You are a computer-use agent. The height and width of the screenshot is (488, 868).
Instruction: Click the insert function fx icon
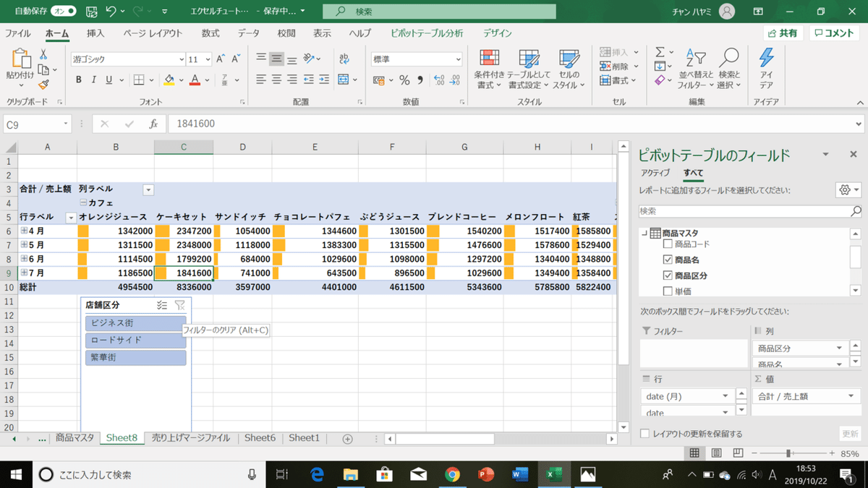click(x=153, y=124)
